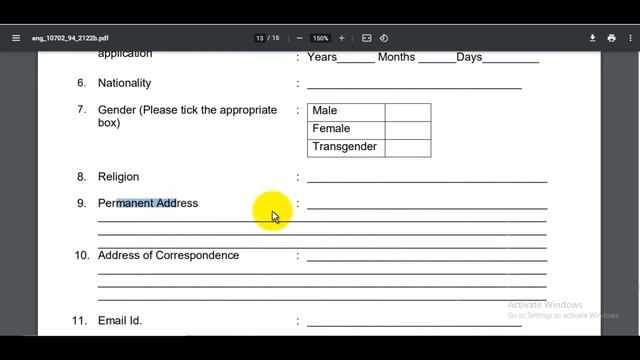Click the Nationality label

click(124, 83)
